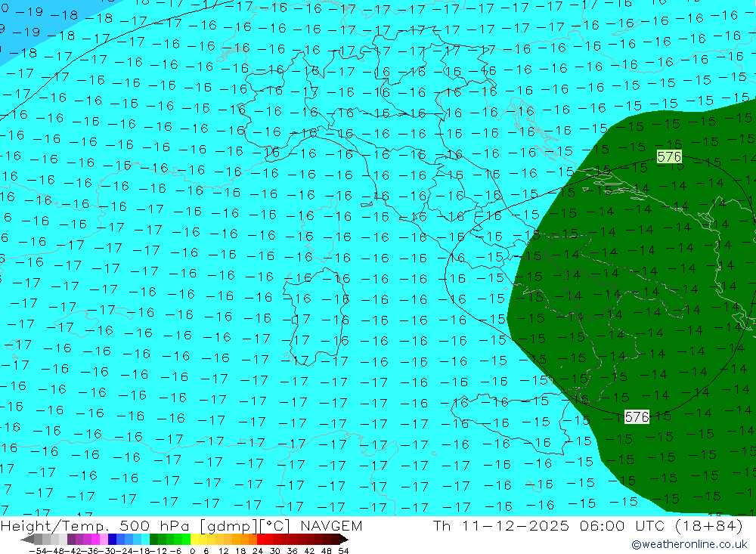Image resolution: width=756 pixels, height=554 pixels.
Task: Click the upper 576 height contour label
Action: 669,156
